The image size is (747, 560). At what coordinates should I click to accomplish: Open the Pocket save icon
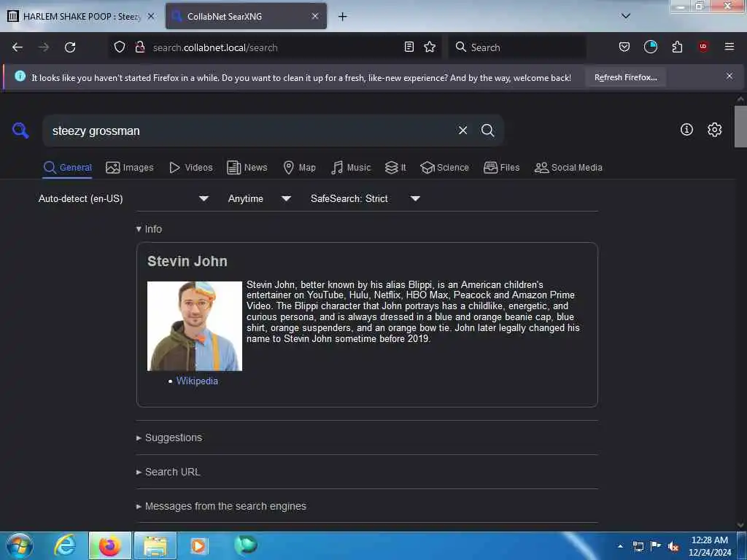(x=624, y=47)
